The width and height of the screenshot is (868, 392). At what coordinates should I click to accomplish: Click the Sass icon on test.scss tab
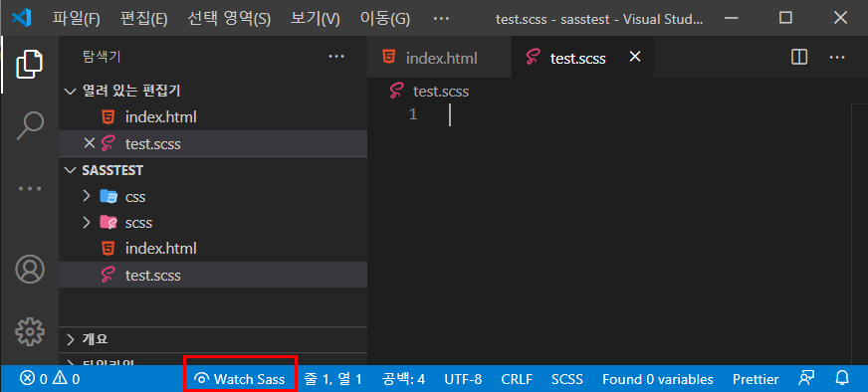[x=534, y=57]
